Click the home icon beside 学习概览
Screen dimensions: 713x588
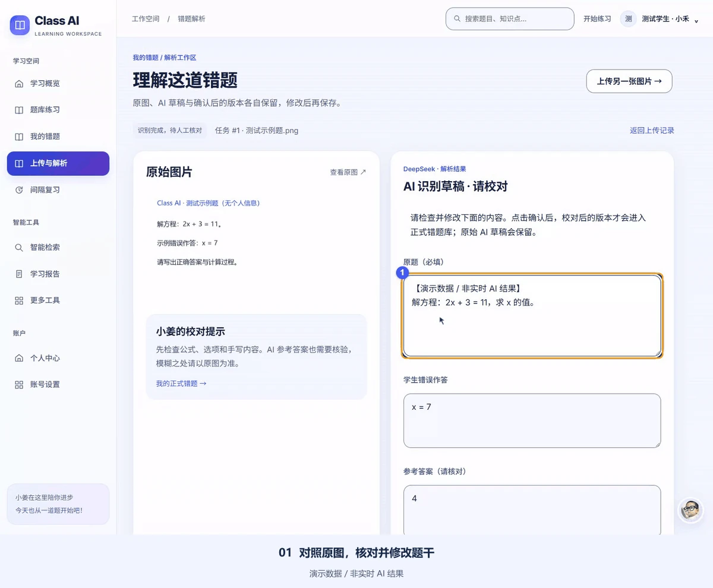[x=19, y=84]
